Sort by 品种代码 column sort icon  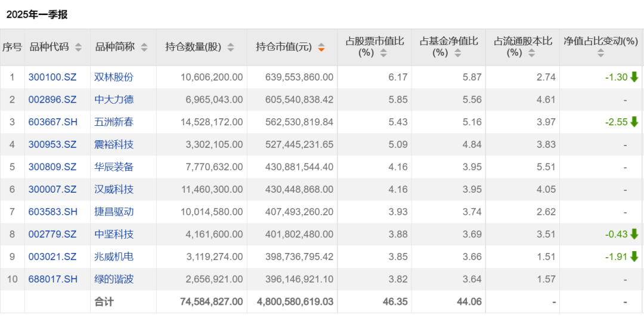78,47
